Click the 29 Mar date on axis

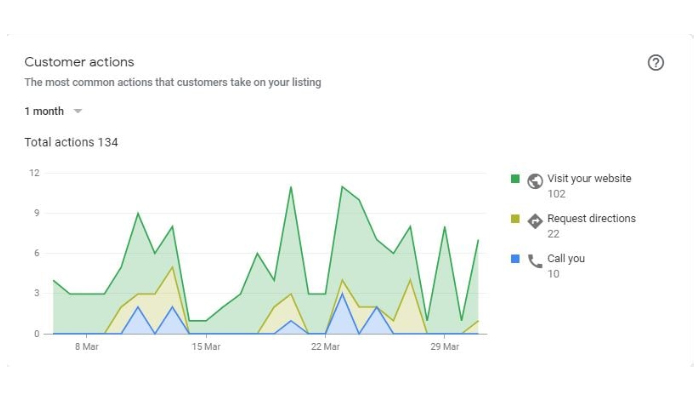[x=444, y=347]
